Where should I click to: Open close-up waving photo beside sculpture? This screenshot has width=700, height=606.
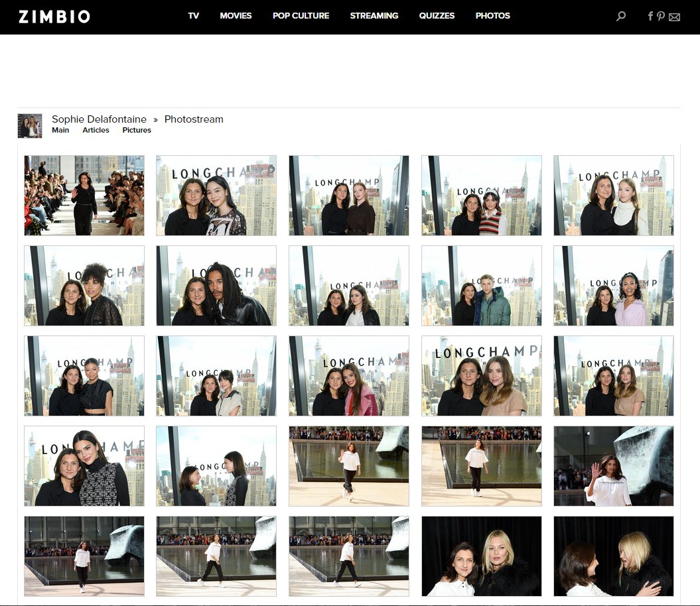614,466
